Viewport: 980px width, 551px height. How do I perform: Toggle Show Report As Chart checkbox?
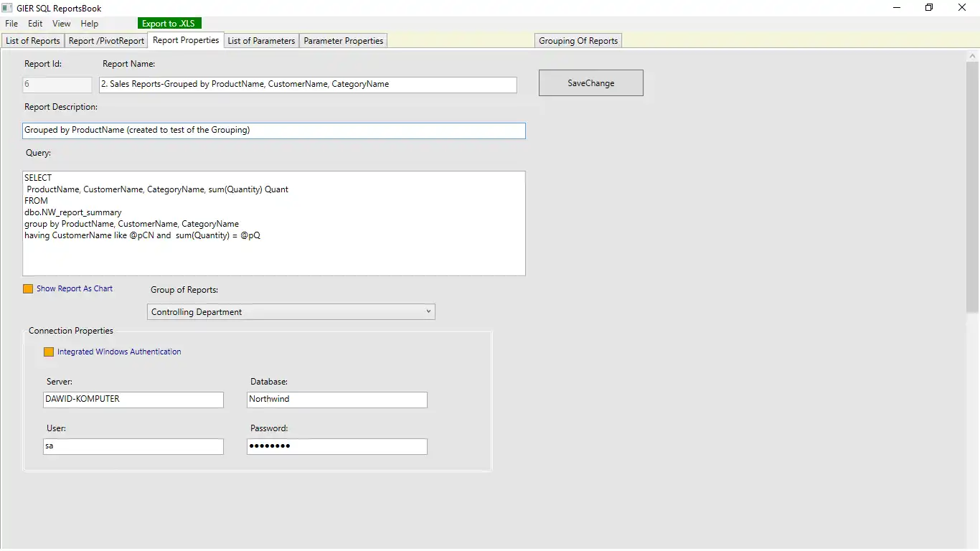click(x=28, y=288)
